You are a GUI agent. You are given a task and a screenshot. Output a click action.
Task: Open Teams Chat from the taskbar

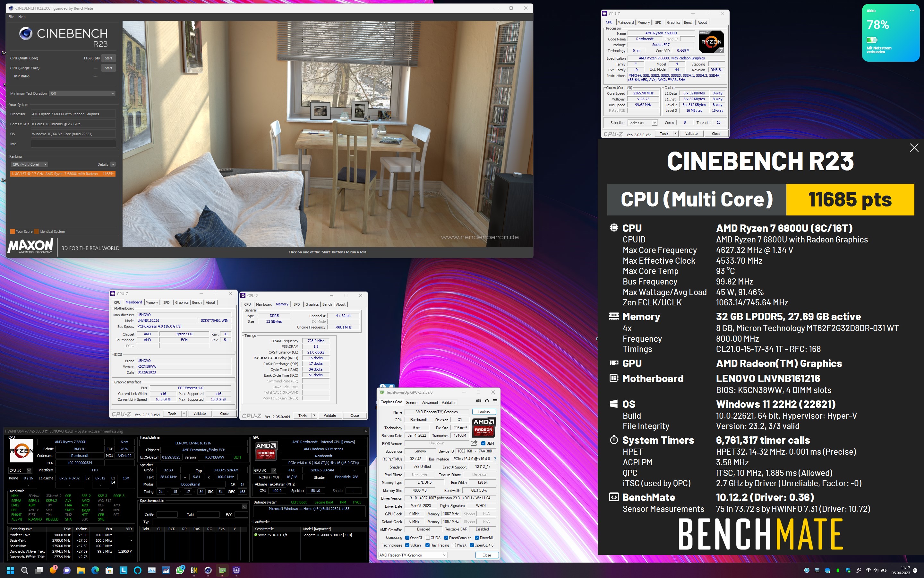67,570
